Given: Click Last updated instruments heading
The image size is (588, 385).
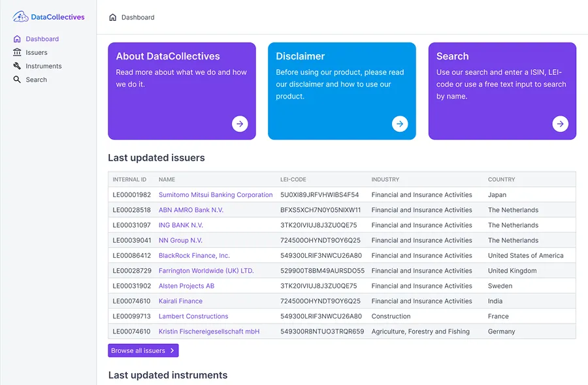Looking at the screenshot, I should [x=168, y=375].
